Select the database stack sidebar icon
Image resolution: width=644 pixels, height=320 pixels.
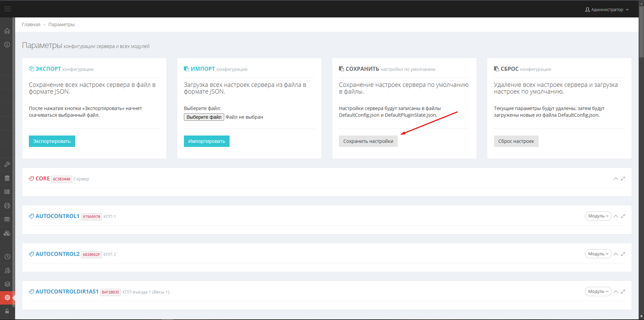(x=7, y=178)
